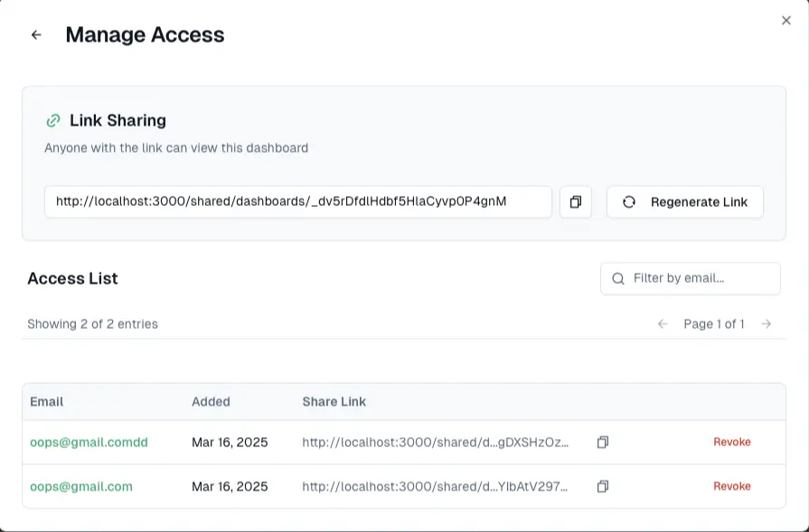
Task: Click the magnifier icon in email filter
Action: 618,278
